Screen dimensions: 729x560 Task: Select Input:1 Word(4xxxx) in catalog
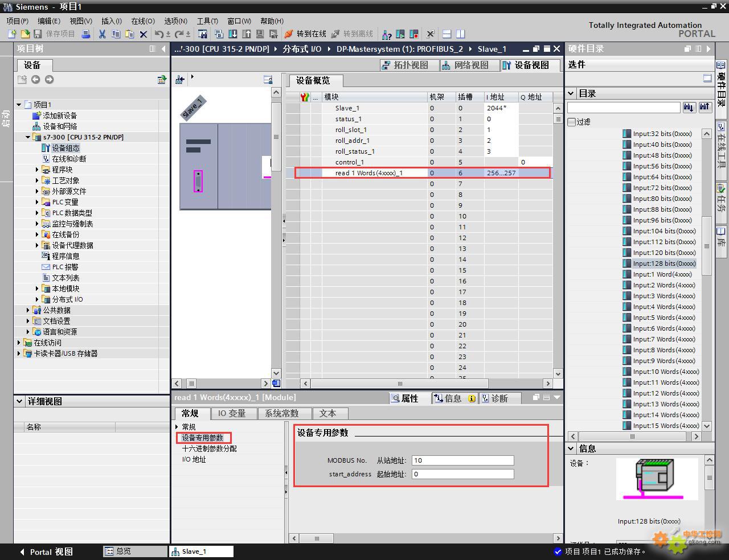662,274
